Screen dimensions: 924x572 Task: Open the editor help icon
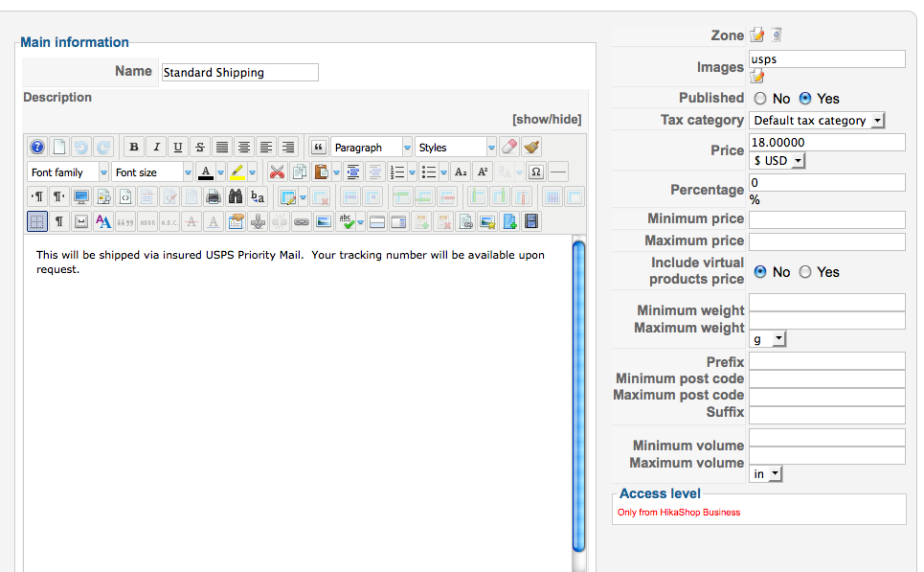[37, 147]
